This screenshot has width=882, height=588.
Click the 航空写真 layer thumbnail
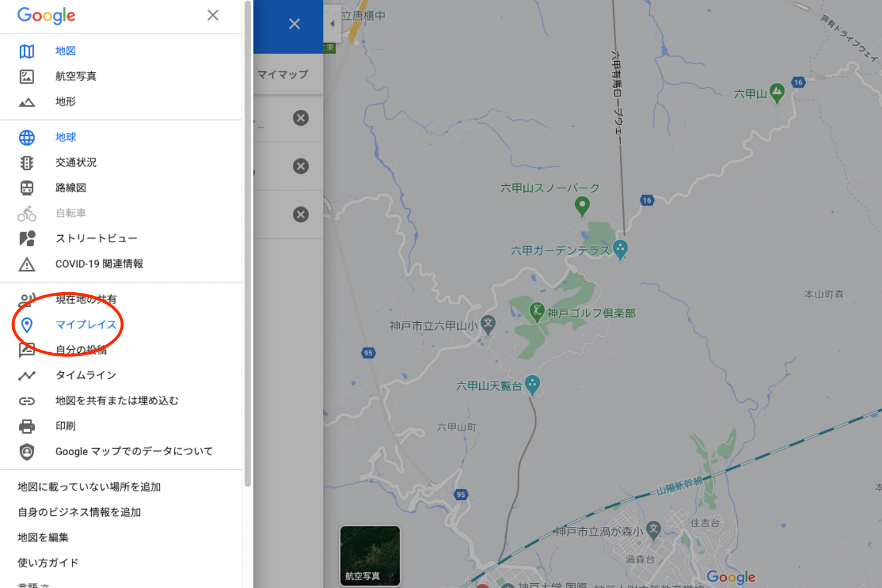click(370, 556)
